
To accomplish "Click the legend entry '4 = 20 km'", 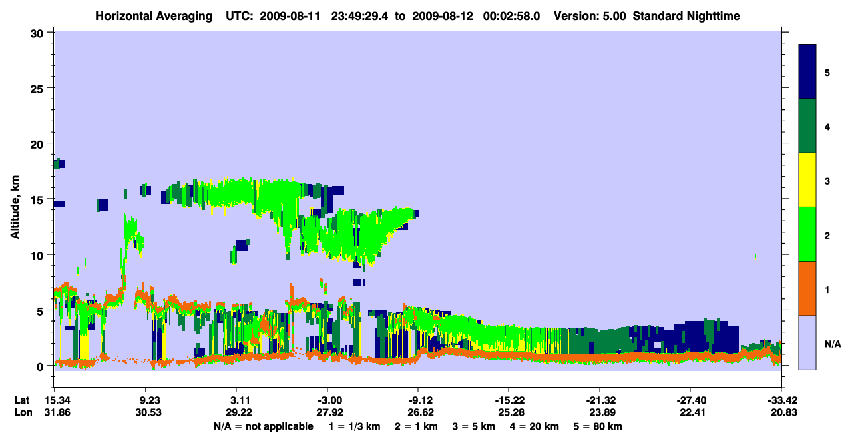I will pos(535,426).
